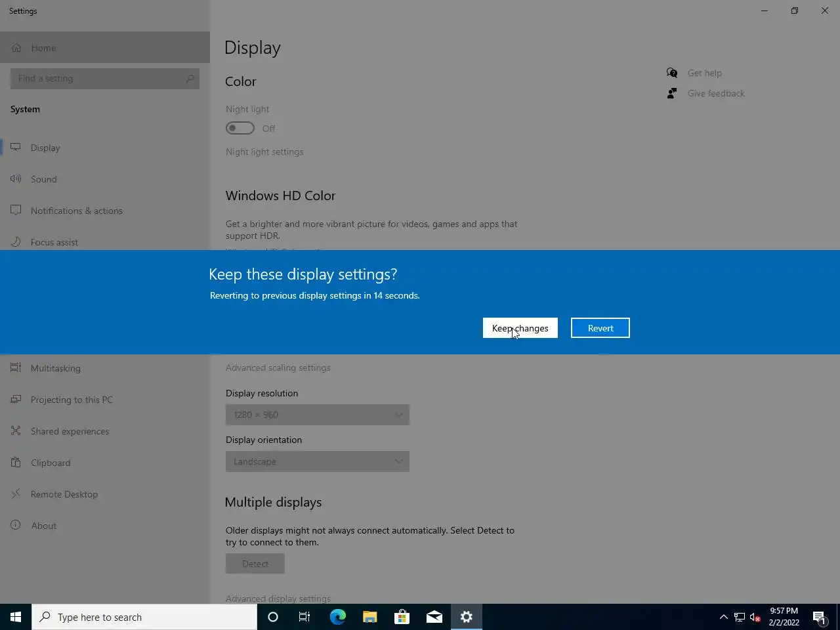The image size is (840, 630).
Task: Open the clock and date flyout
Action: [784, 617]
